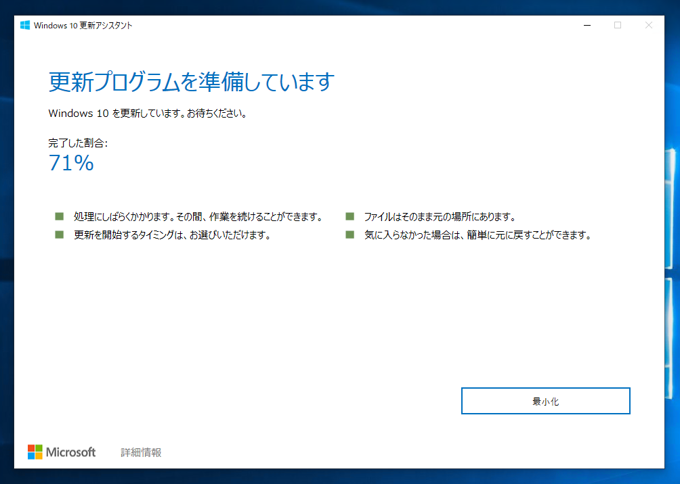This screenshot has height=484, width=680.
Task: Click the text Windows 10 を更新しています。お待ちください。
Action: pyautogui.click(x=148, y=114)
